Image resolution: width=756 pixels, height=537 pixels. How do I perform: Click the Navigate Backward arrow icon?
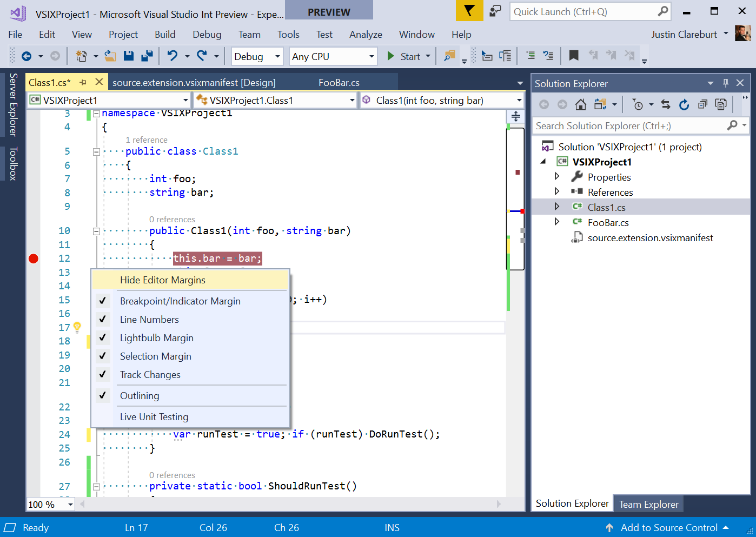26,56
